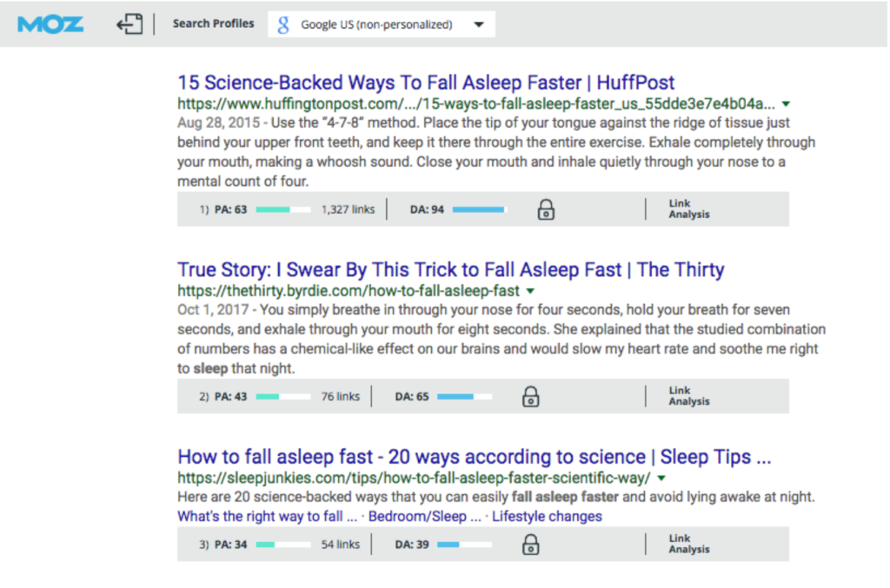Click the DA: 39 label
Viewport: 890px width, 588px height.
[411, 545]
